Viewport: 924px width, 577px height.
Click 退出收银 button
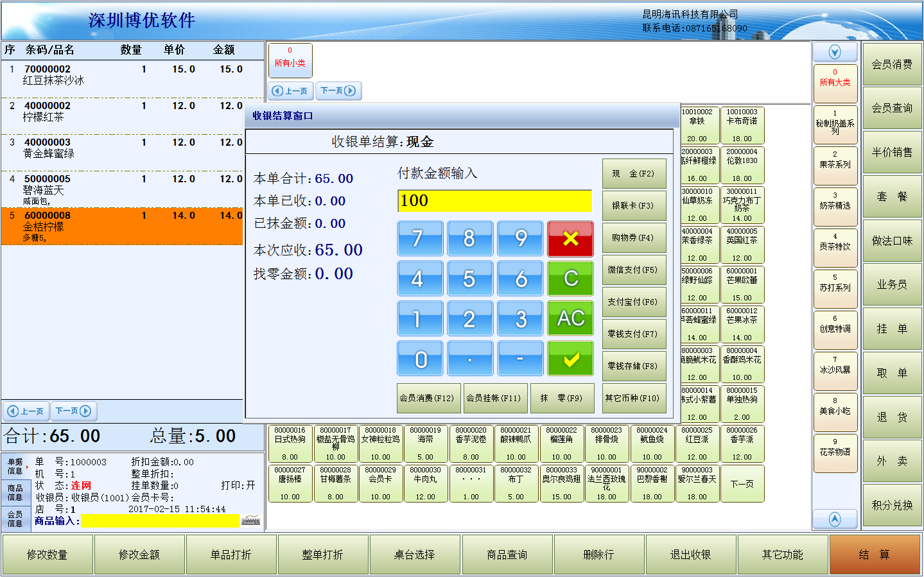pos(691,555)
